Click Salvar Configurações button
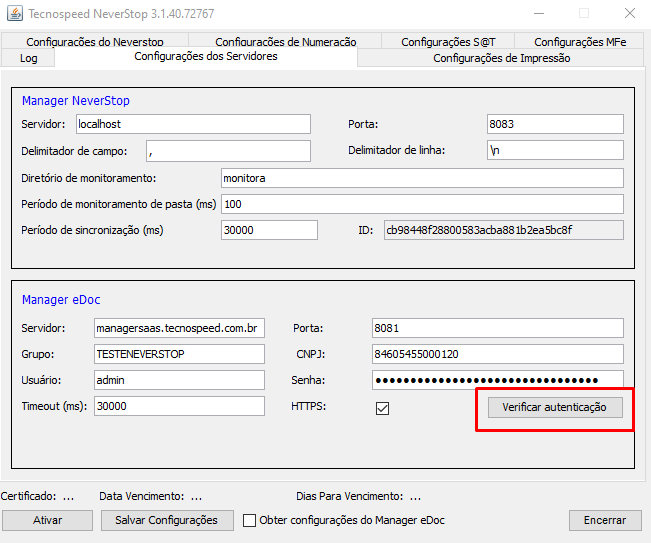Viewport: 651px width, 543px height. click(x=167, y=520)
